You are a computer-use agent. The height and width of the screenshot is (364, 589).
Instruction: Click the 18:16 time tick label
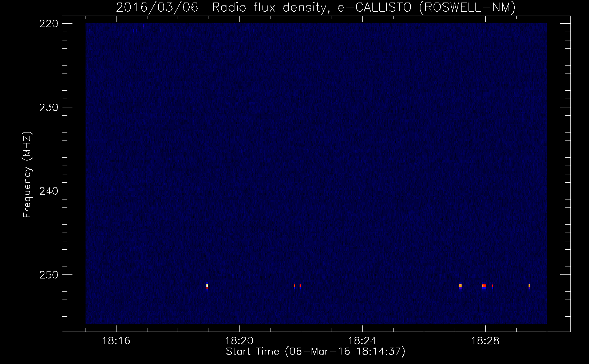coord(116,341)
